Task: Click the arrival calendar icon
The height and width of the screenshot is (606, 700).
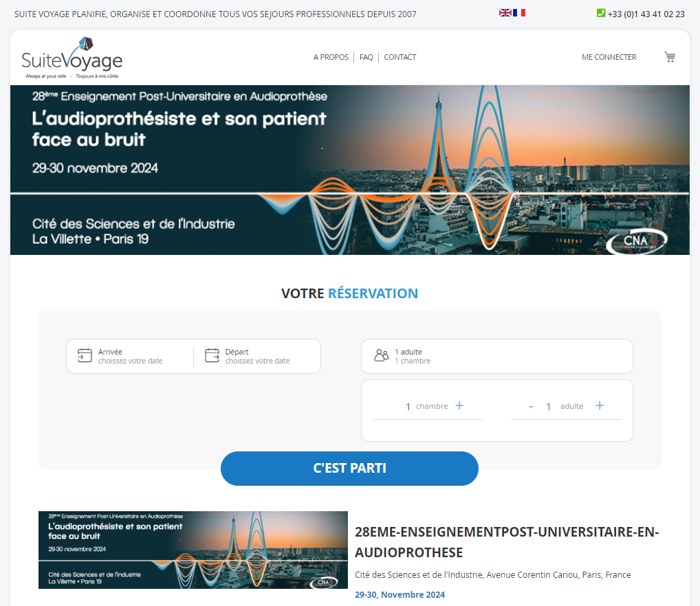Action: coord(85,355)
